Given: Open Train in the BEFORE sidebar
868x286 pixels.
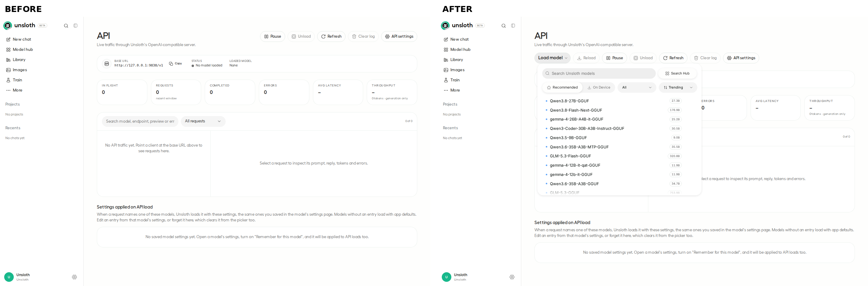Looking at the screenshot, I should click(14, 80).
